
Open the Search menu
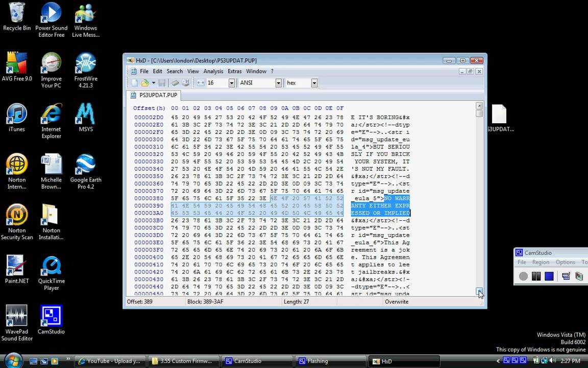click(x=175, y=72)
